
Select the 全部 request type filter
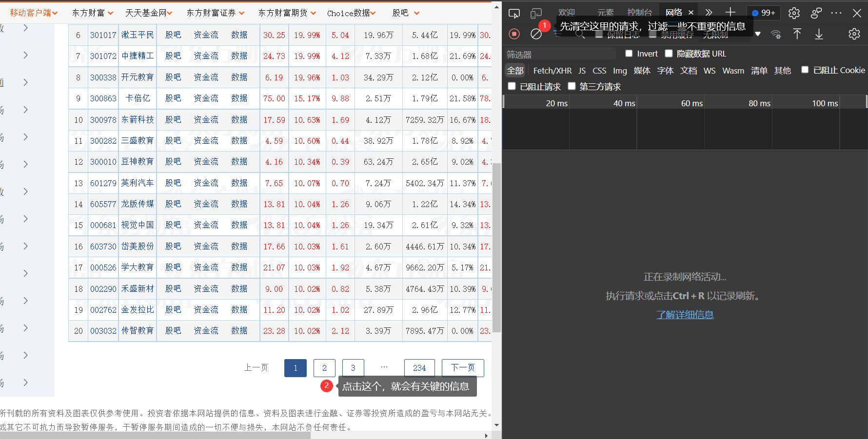(515, 71)
